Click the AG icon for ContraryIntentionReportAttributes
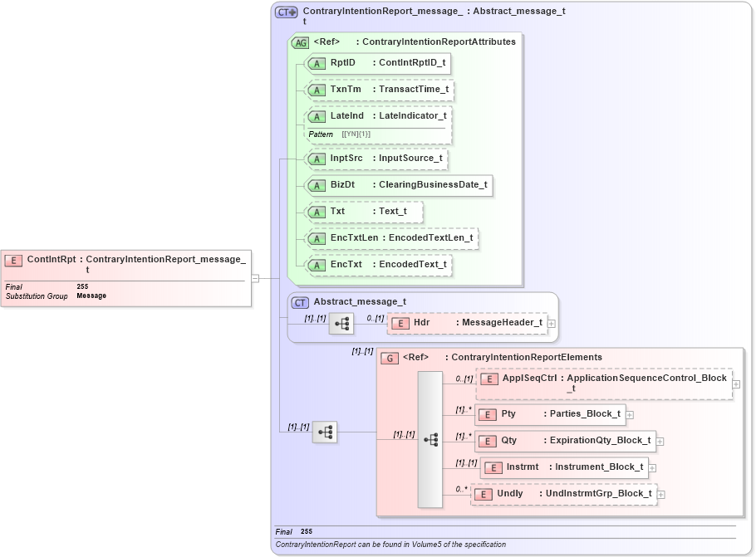Viewport: 756px width, 557px height. (301, 42)
